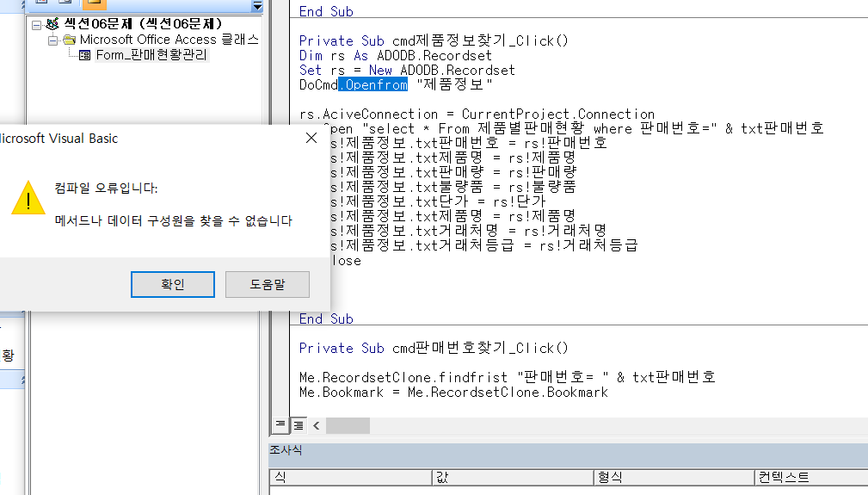Collapse the Microsoft Office Access 클래스 folder
Screen dimensions: 868x495
pyautogui.click(x=53, y=40)
